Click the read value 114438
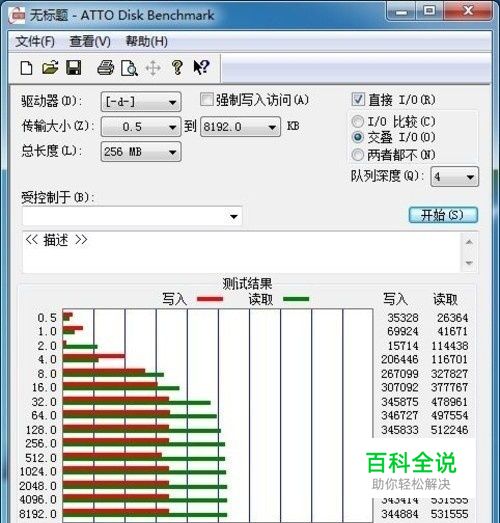500x523 pixels. point(449,346)
